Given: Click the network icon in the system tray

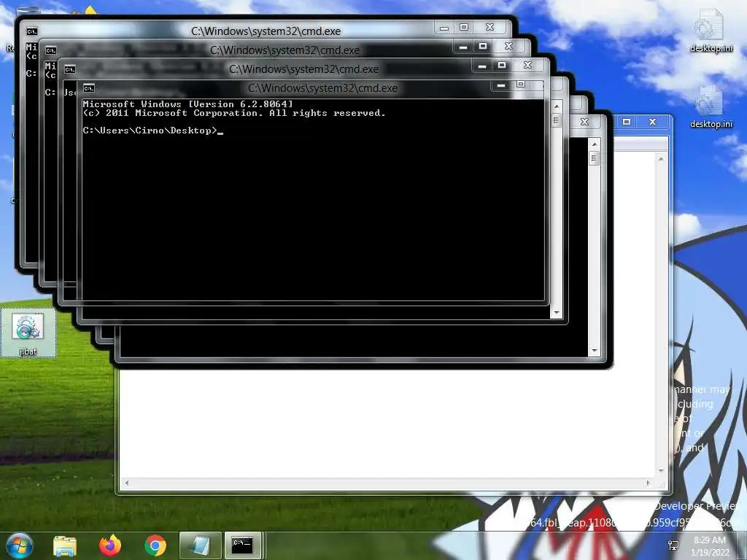Looking at the screenshot, I should (673, 545).
